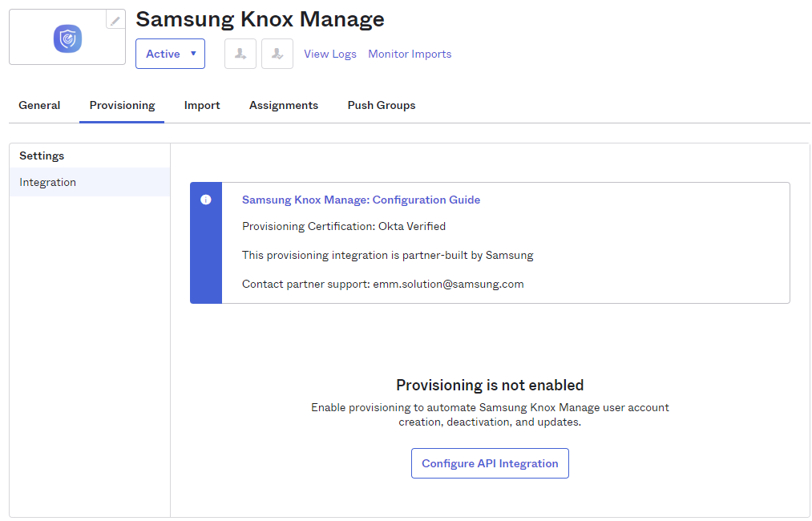Click the partner support email text
812x521 pixels.
coord(448,284)
